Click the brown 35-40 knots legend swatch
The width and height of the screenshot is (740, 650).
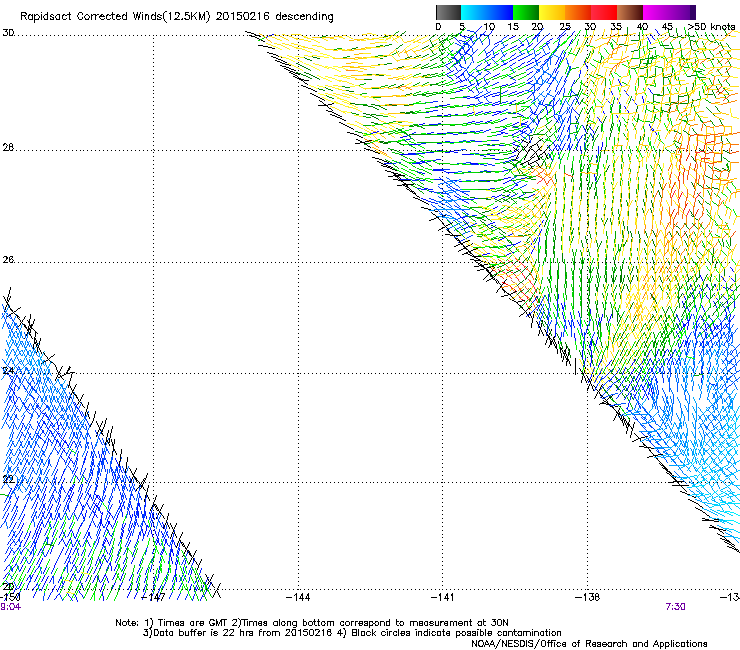[x=630, y=12]
